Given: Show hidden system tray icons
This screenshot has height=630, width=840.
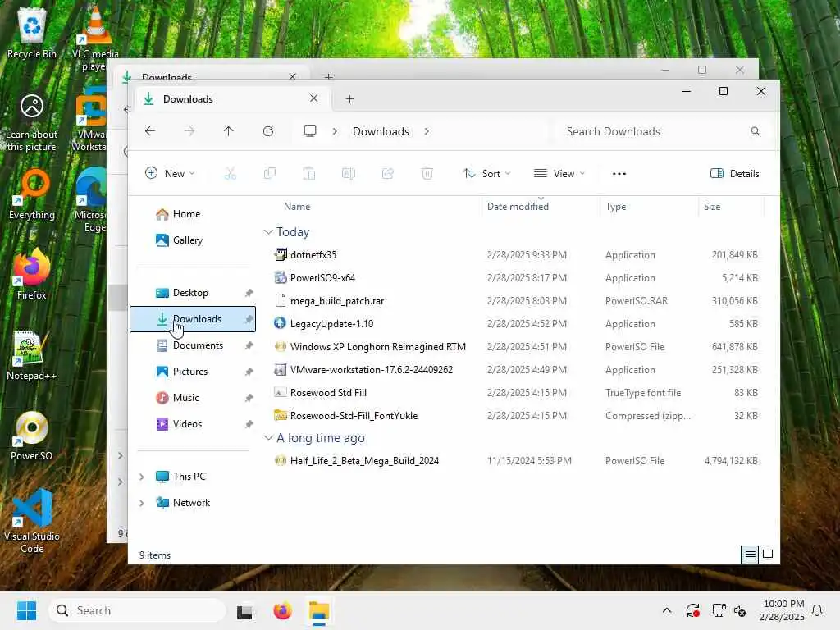Looking at the screenshot, I should 666,610.
